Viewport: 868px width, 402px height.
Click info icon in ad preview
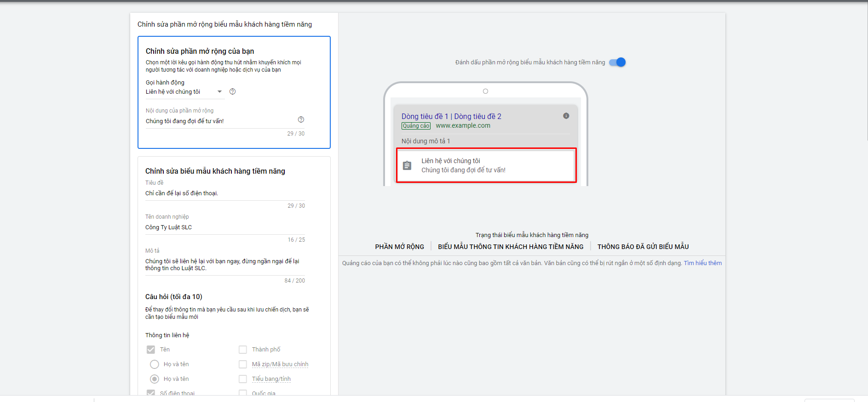pos(566,116)
